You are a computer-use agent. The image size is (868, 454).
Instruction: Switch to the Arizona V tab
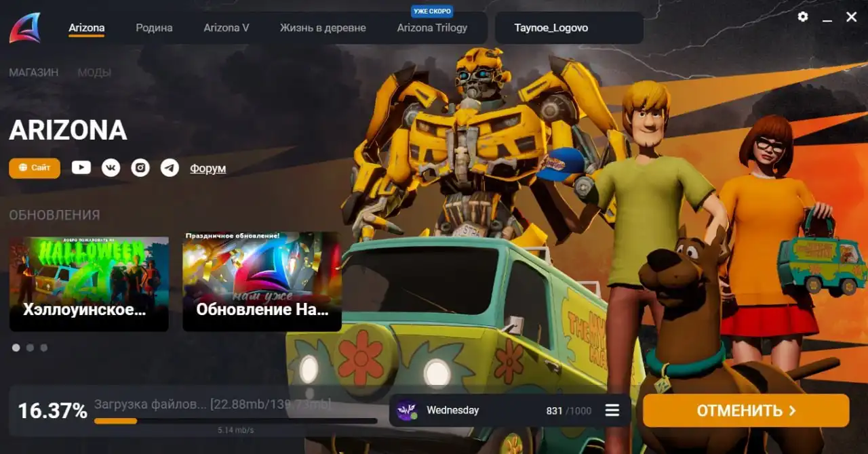[226, 28]
